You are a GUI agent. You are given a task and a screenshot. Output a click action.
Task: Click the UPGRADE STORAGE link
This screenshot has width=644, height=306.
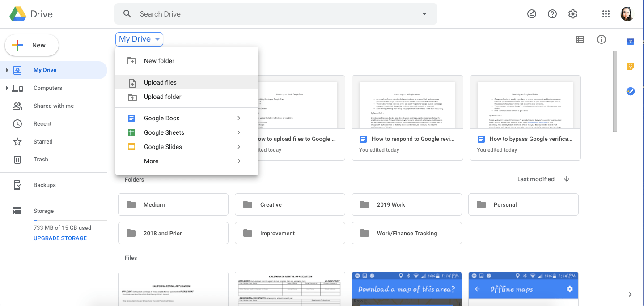pyautogui.click(x=60, y=238)
